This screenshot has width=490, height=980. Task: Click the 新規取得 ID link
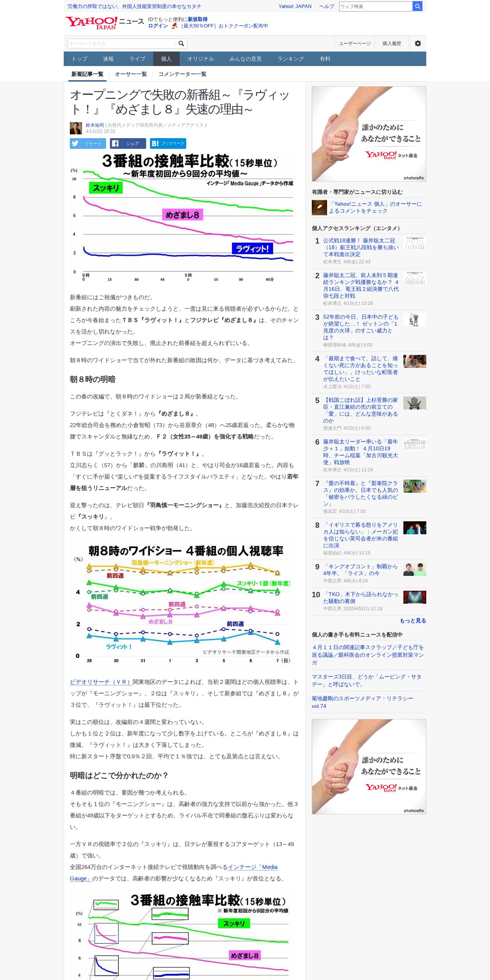pos(198,19)
